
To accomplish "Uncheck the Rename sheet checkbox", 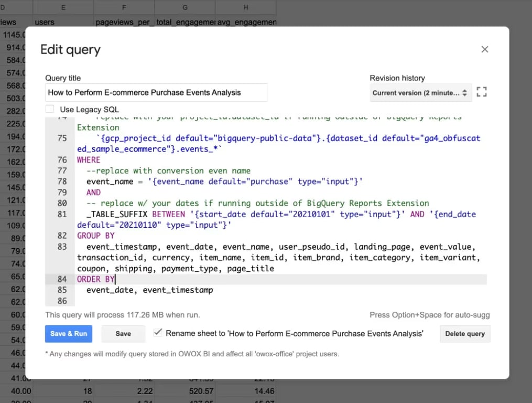I will (158, 333).
